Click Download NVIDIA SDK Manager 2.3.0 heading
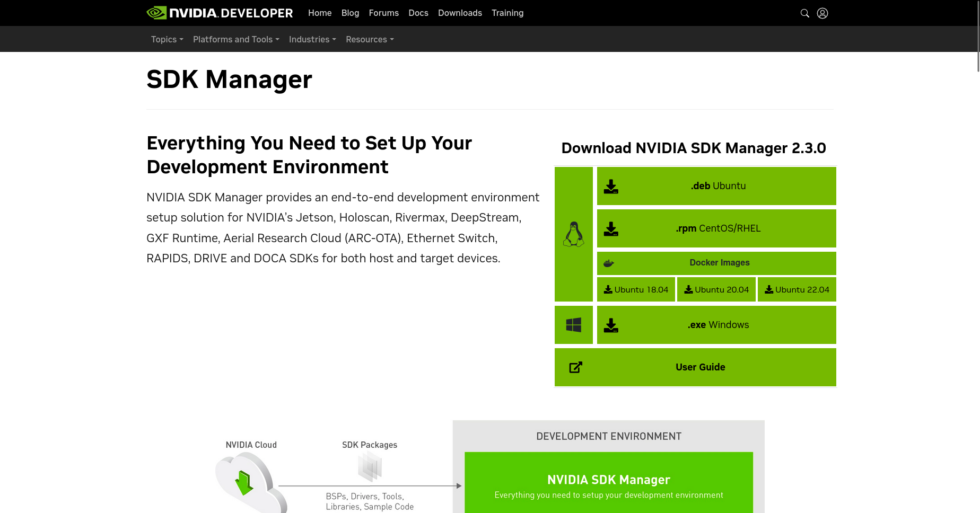This screenshot has height=513, width=980. [x=694, y=148]
